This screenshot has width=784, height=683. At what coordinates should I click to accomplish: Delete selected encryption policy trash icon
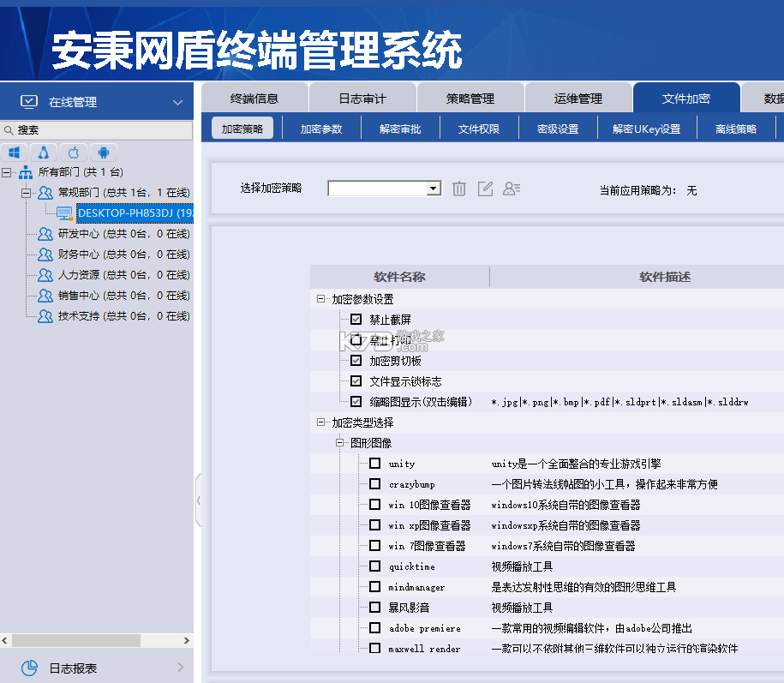(459, 189)
